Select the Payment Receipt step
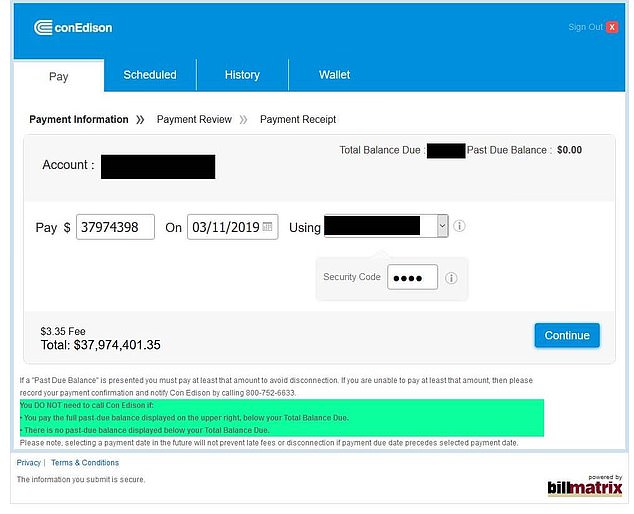This screenshot has height=514, width=634. pyautogui.click(x=298, y=119)
